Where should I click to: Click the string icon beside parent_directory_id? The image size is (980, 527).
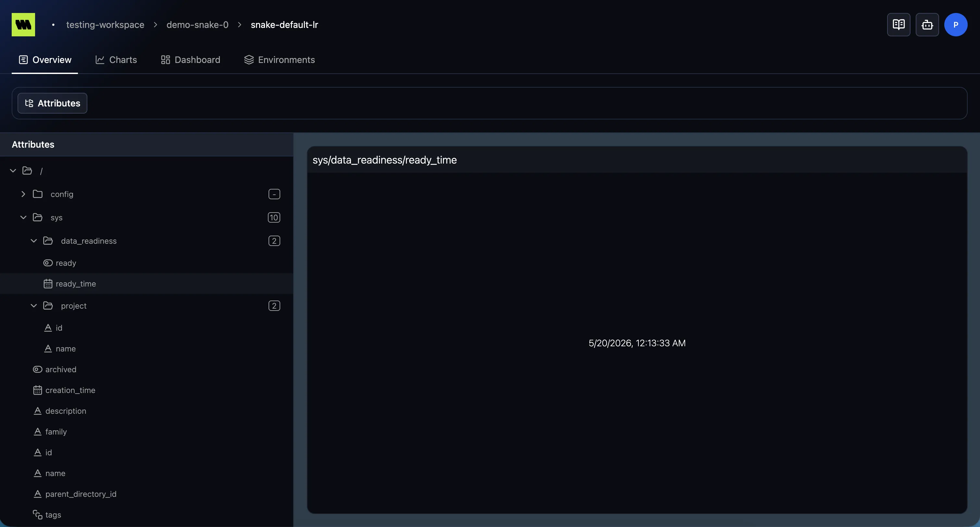38,494
